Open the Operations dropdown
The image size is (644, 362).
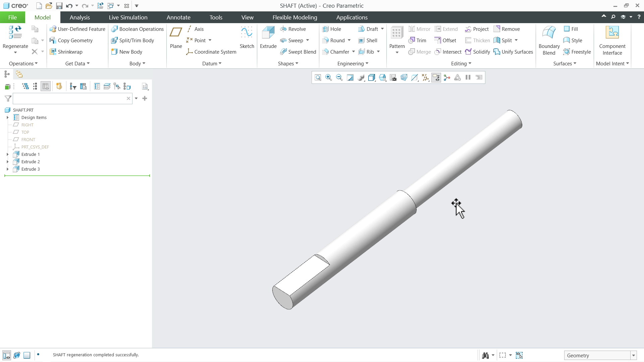click(x=23, y=63)
